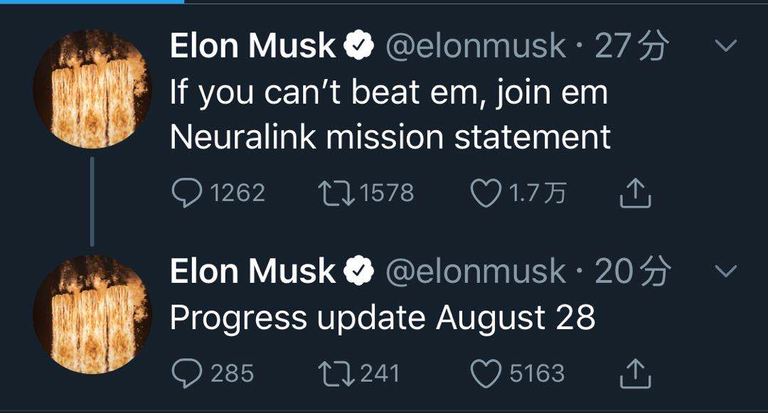Reply to the Neuralink mission statement tweet
Image resolution: width=768 pixels, height=413 pixels.
[187, 193]
